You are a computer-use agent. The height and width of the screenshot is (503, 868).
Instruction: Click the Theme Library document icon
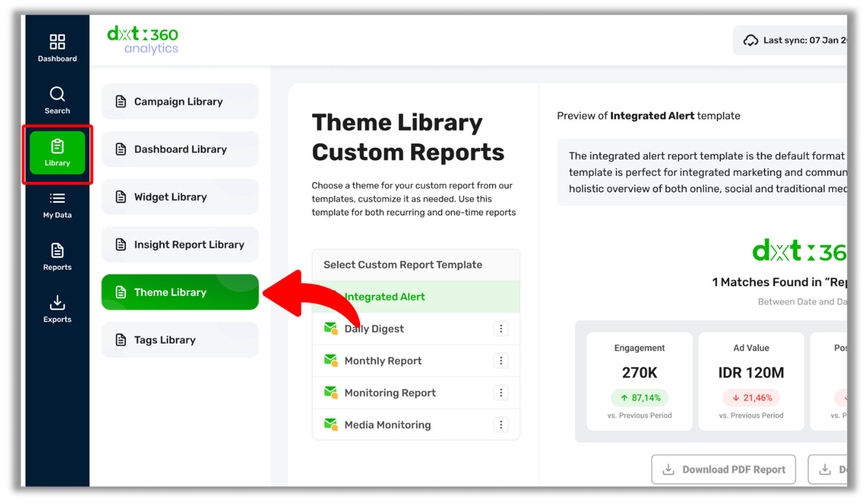pos(121,292)
